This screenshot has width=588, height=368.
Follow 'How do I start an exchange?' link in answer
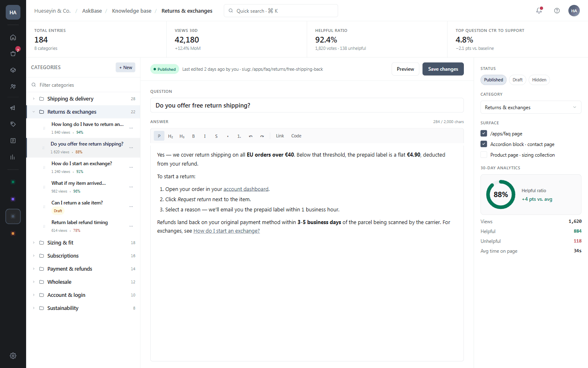click(x=227, y=231)
